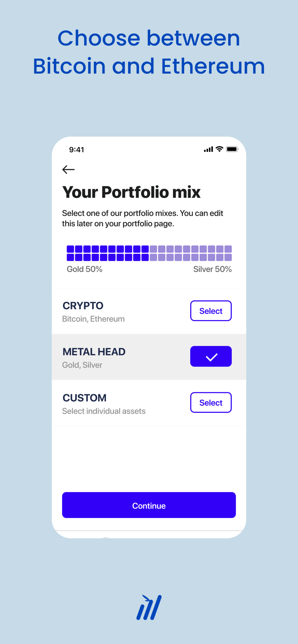The image size is (298, 644).
Task: Tap the back arrow icon
Action: click(68, 169)
